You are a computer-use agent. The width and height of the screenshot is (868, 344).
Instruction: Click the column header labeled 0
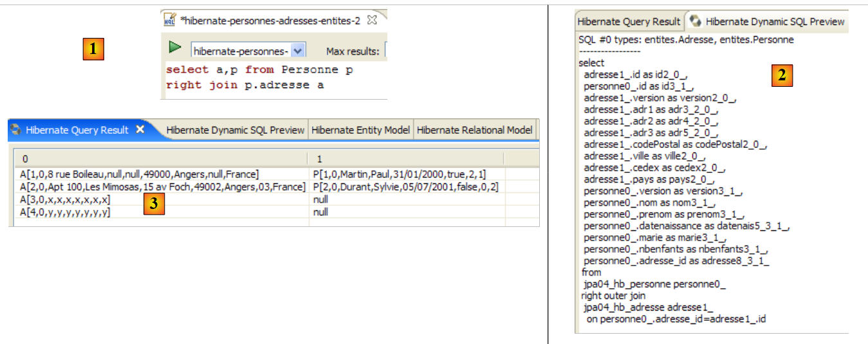pos(161,158)
